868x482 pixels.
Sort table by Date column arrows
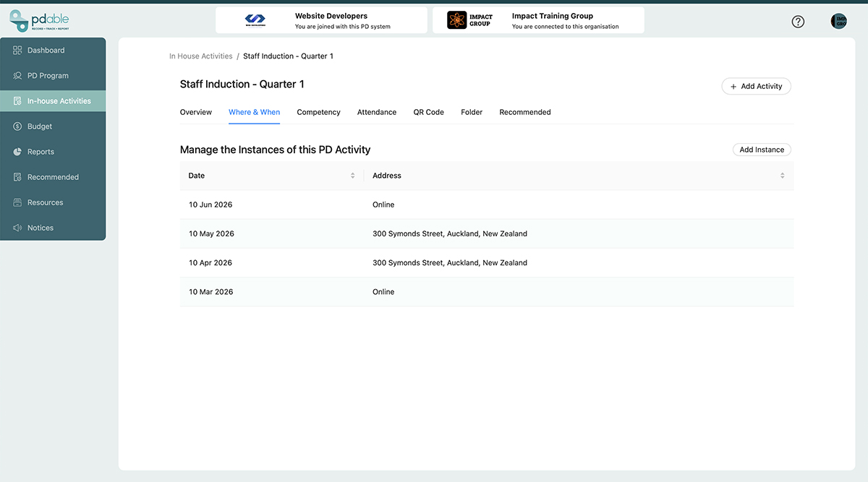pyautogui.click(x=353, y=176)
